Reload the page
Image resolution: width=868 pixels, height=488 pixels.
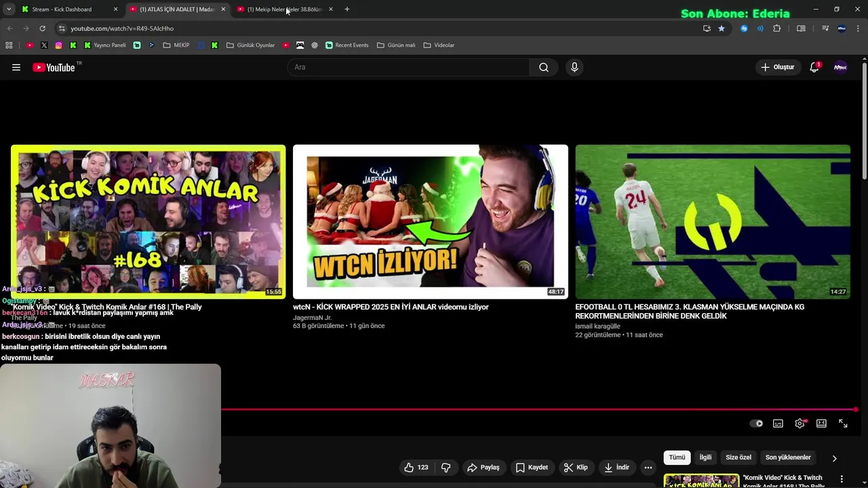pos(42,28)
